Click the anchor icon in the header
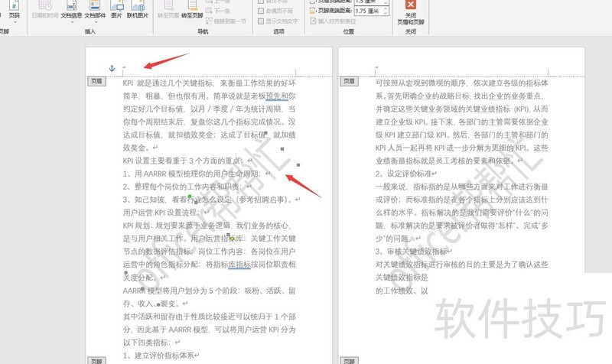The width and height of the screenshot is (612, 364). coord(111,70)
